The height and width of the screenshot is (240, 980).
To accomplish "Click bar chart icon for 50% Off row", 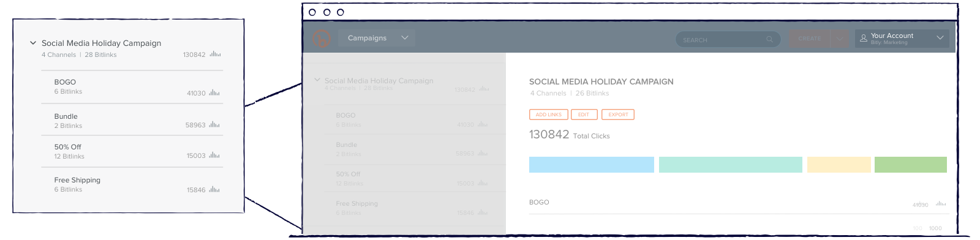I will [214, 156].
